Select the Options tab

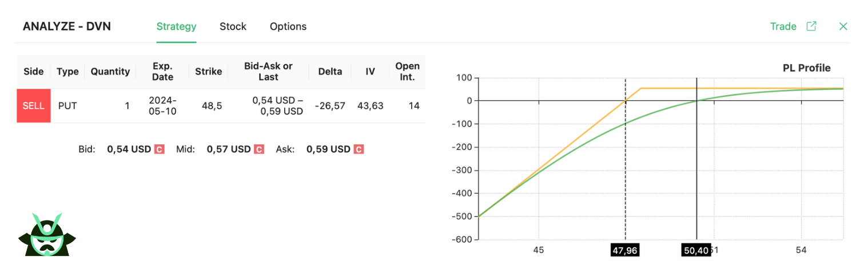click(x=288, y=26)
